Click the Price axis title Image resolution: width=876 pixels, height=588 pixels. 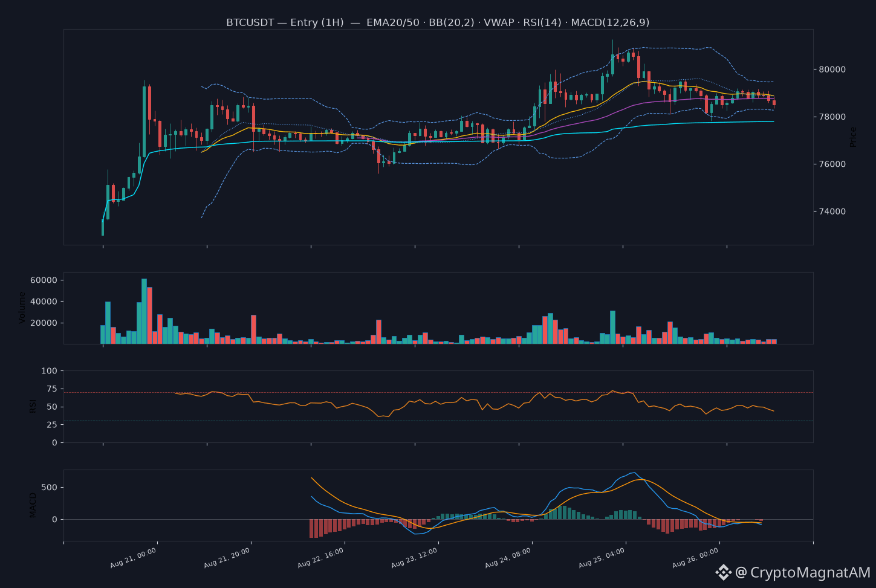853,137
